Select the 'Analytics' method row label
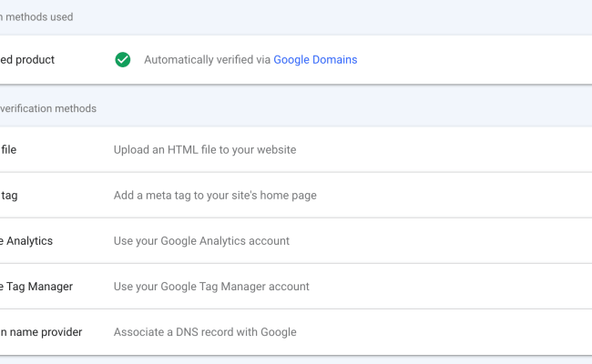The height and width of the screenshot is (364, 592). tap(26, 241)
